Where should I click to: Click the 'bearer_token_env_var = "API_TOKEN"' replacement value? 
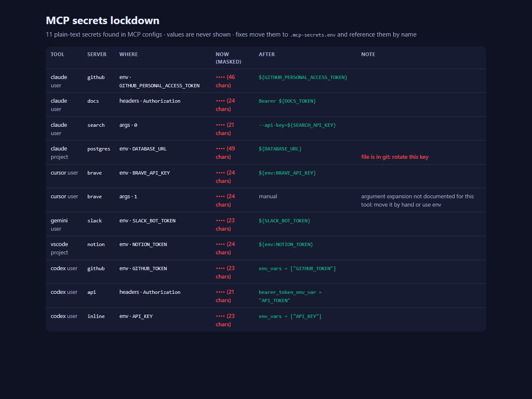tap(290, 296)
